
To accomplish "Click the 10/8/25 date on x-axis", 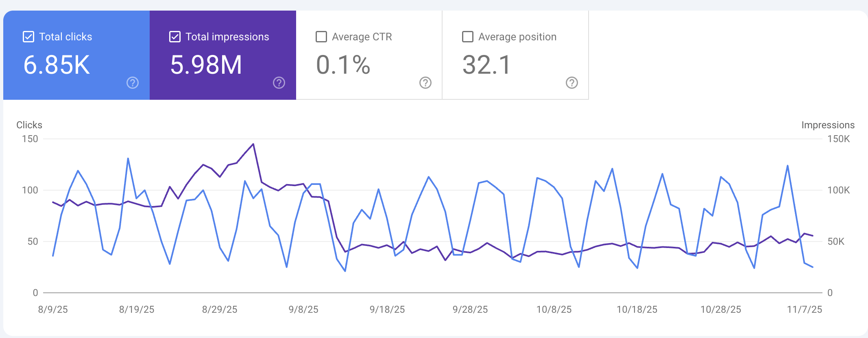I will click(554, 309).
